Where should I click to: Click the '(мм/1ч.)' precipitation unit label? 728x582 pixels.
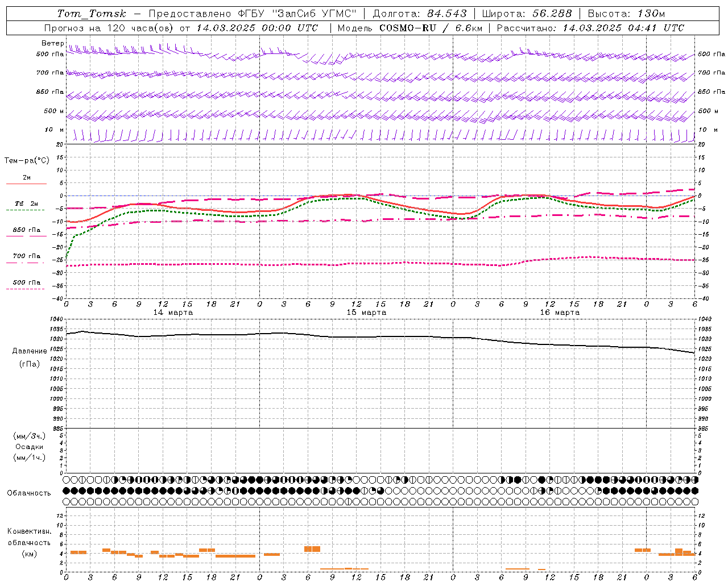tap(30, 458)
